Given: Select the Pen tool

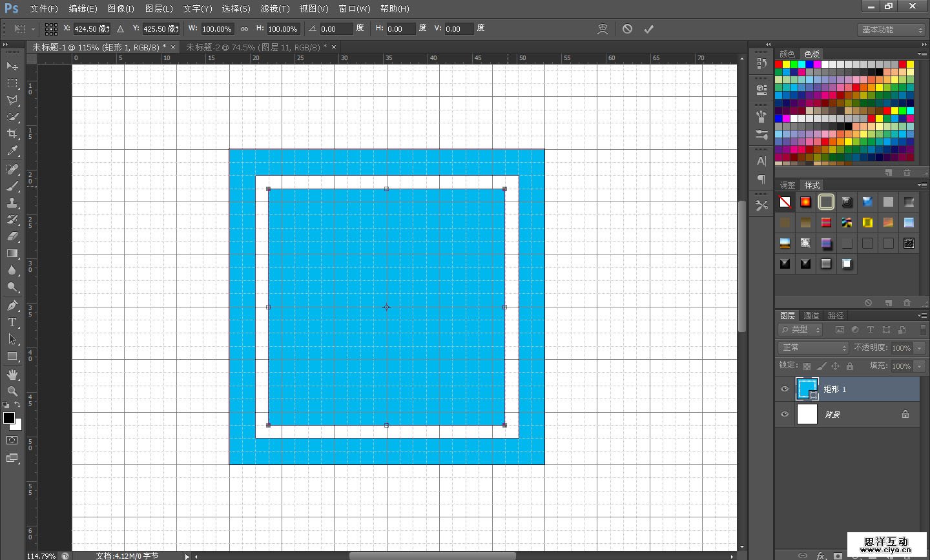Looking at the screenshot, I should click(12, 306).
